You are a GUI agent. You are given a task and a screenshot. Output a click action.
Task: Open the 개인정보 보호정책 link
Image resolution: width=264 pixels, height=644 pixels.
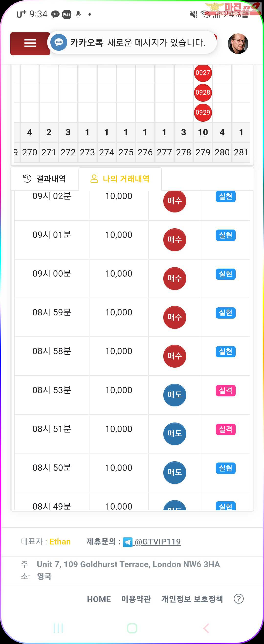[x=192, y=599]
